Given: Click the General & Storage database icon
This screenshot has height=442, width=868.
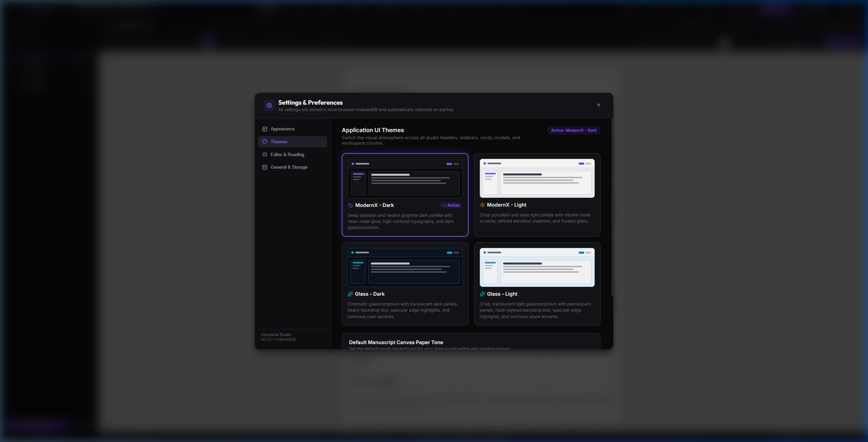Looking at the screenshot, I should click(x=265, y=167).
